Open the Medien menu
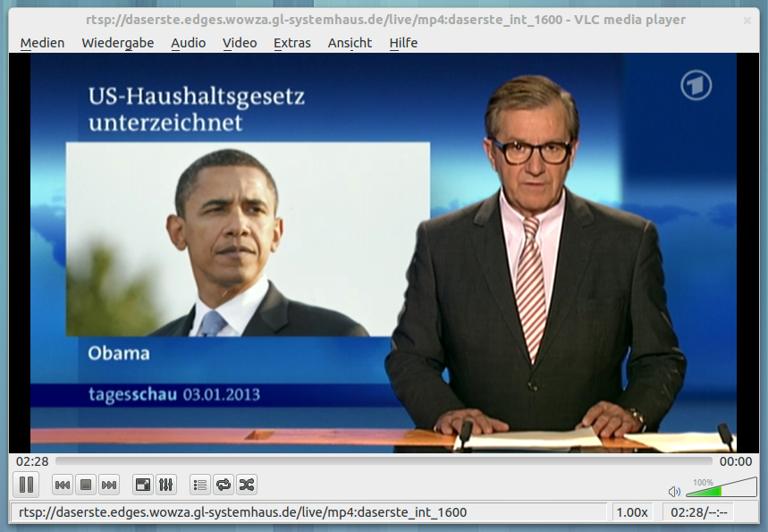Screen dimensions: 768x532 (x=42, y=43)
